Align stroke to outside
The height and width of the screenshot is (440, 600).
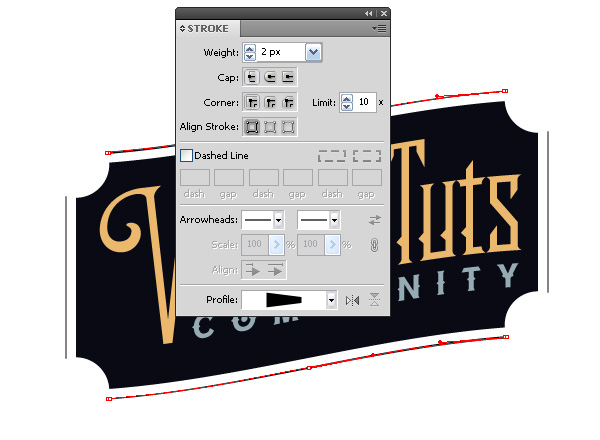click(288, 127)
